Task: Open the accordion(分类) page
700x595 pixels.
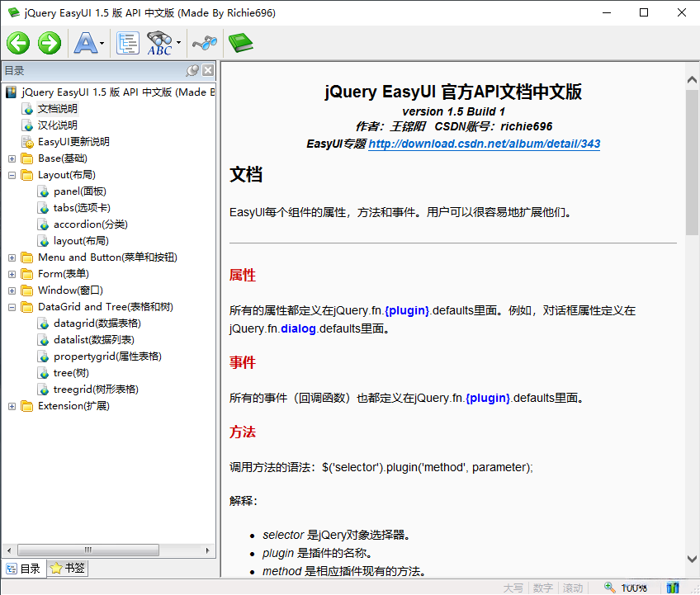Action: point(90,224)
